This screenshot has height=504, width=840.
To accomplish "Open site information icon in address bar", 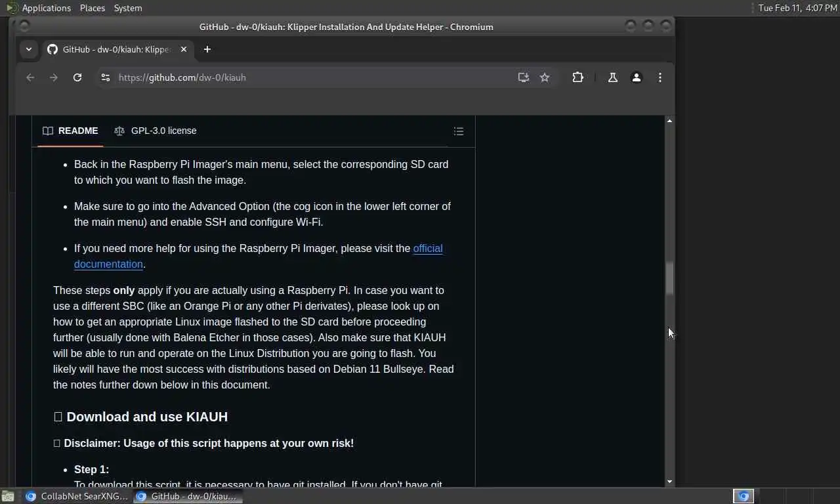I will click(x=105, y=77).
